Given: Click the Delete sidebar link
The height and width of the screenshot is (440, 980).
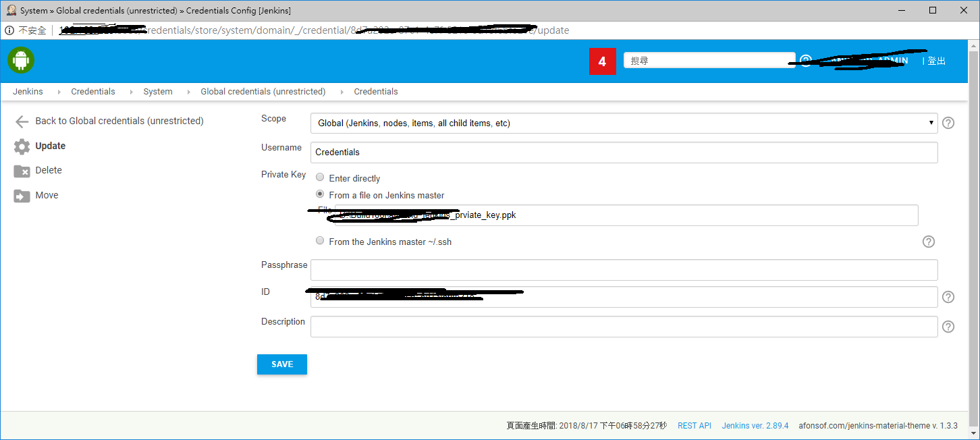Looking at the screenshot, I should (x=49, y=170).
